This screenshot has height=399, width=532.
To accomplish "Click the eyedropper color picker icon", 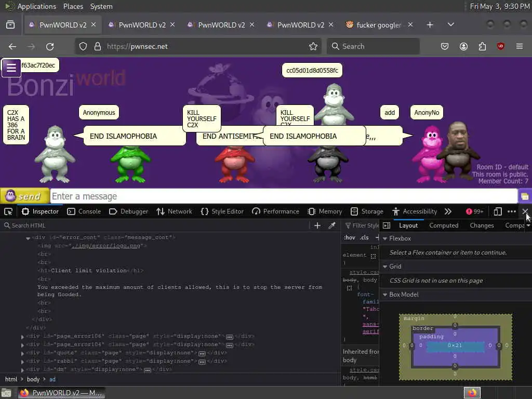I will point(332,225).
